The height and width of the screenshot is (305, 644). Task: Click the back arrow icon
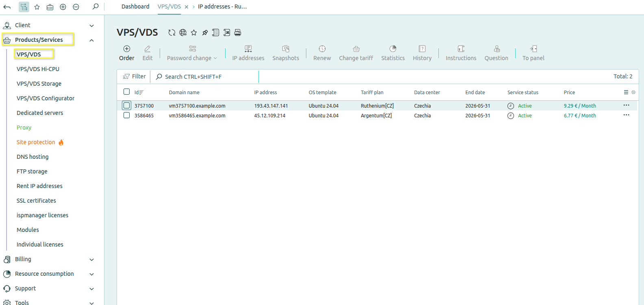coord(7,7)
